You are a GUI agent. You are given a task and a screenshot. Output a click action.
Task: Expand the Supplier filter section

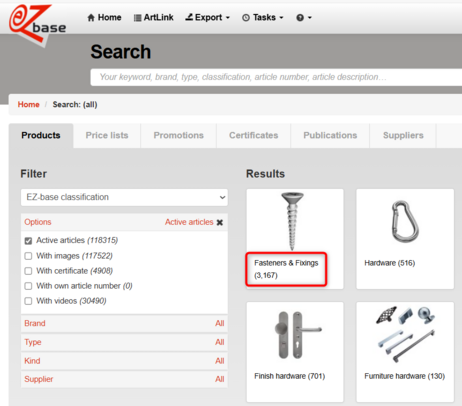(x=124, y=379)
